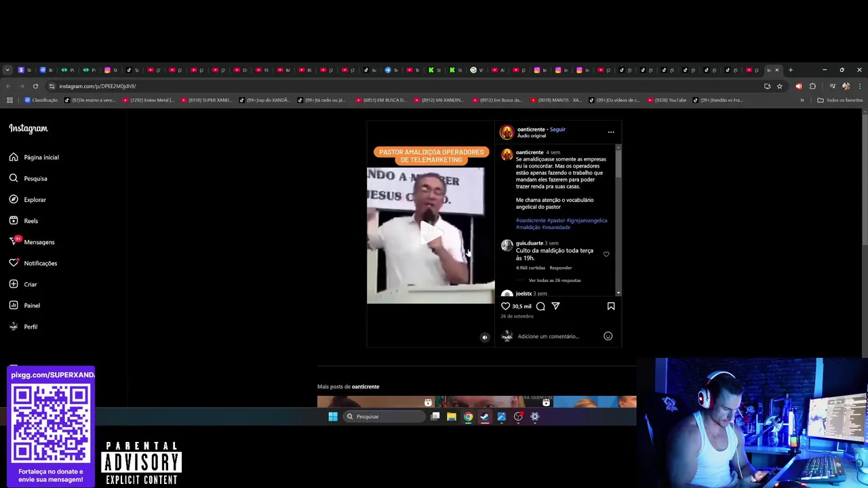Image resolution: width=868 pixels, height=488 pixels.
Task: Share the post with paper plane icon
Action: (x=555, y=306)
